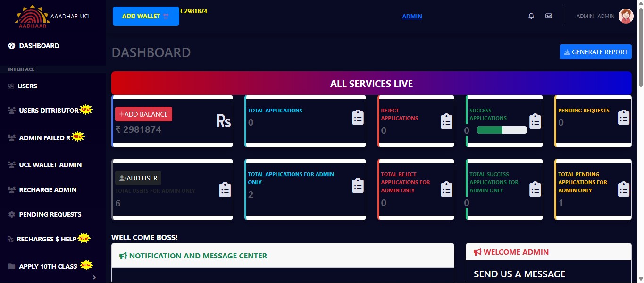Viewport: 644px width, 283px height.
Task: Click clipboard icon in Total Users card
Action: point(225,190)
